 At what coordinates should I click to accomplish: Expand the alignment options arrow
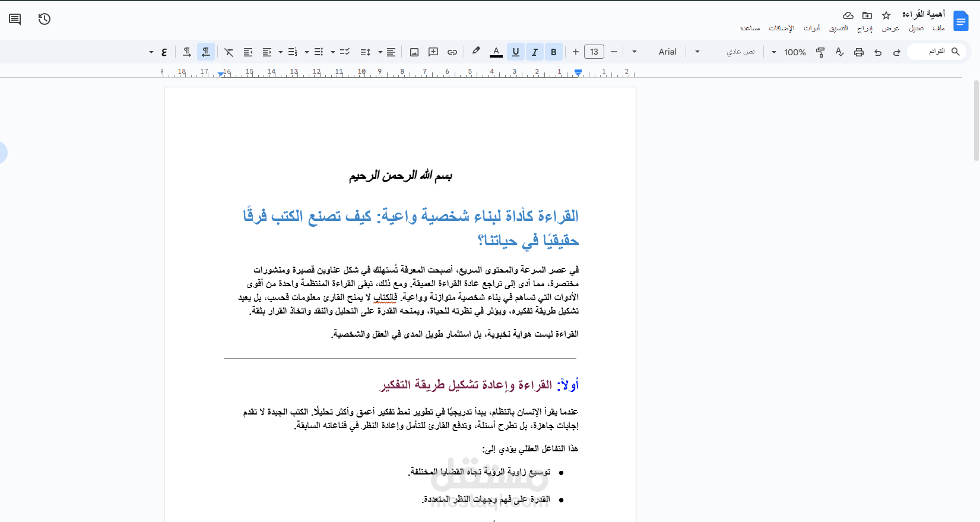pyautogui.click(x=380, y=52)
